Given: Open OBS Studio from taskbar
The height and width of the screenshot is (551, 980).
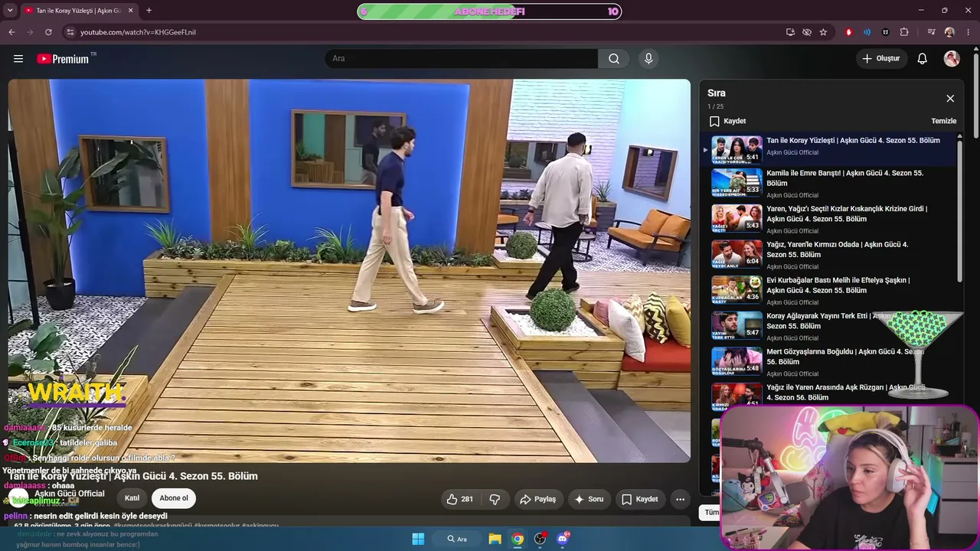Looking at the screenshot, I should click(x=541, y=539).
